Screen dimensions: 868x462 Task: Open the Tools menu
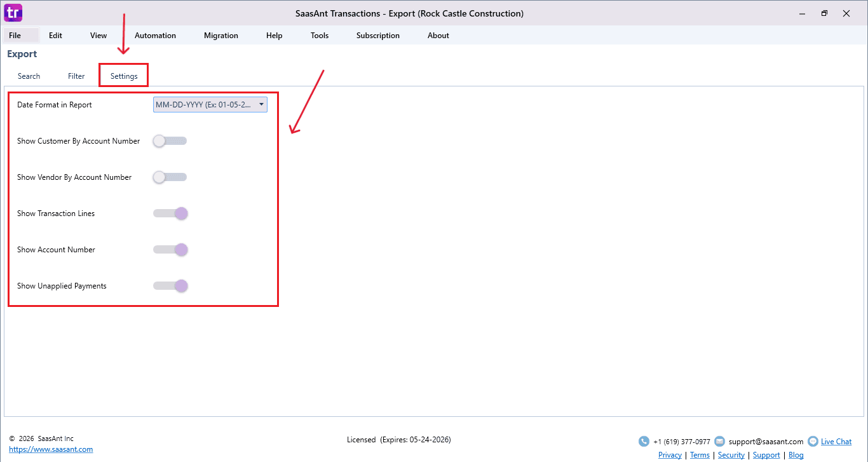point(320,36)
